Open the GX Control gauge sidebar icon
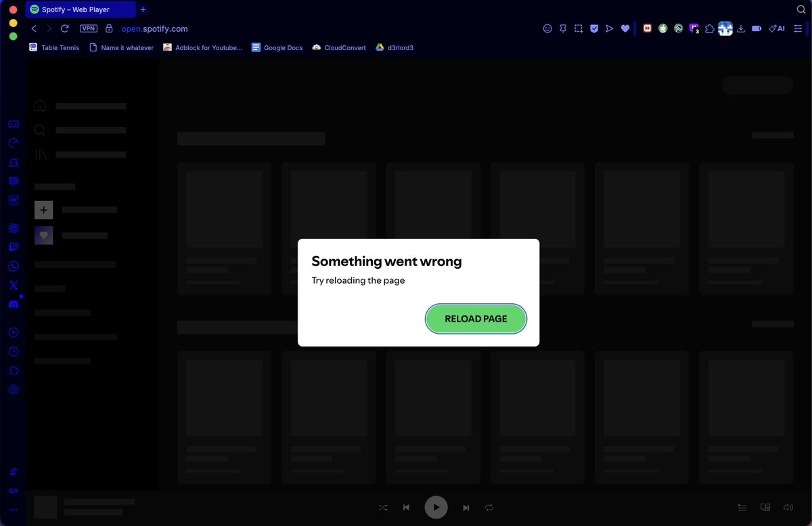Screen dimensions: 812x526 (x=13, y=144)
